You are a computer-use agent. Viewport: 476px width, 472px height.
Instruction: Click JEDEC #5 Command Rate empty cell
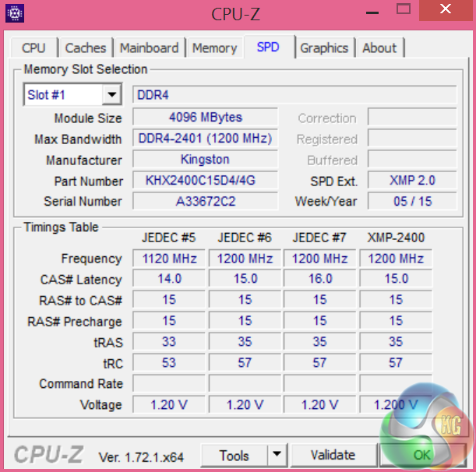point(169,383)
